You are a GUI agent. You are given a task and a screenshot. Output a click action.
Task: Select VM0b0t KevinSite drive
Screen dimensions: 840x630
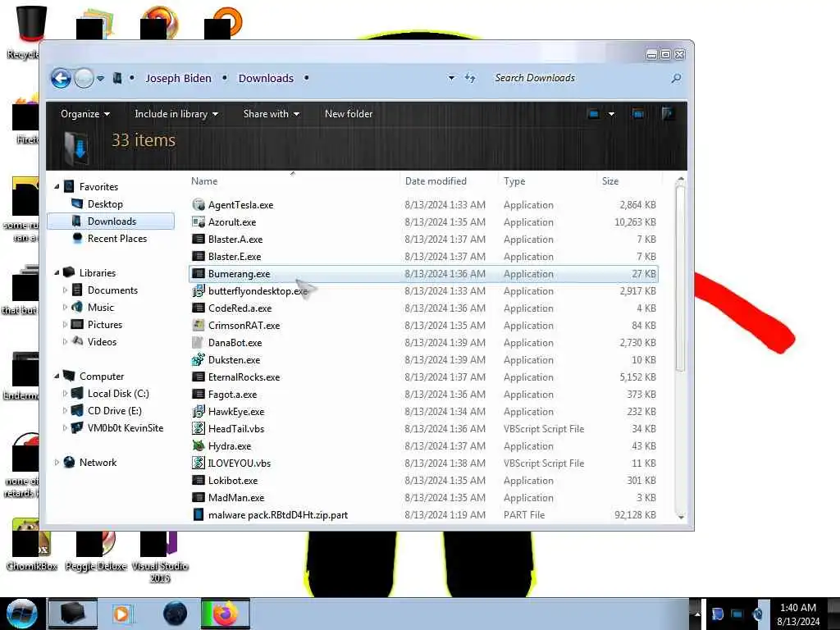(x=125, y=427)
